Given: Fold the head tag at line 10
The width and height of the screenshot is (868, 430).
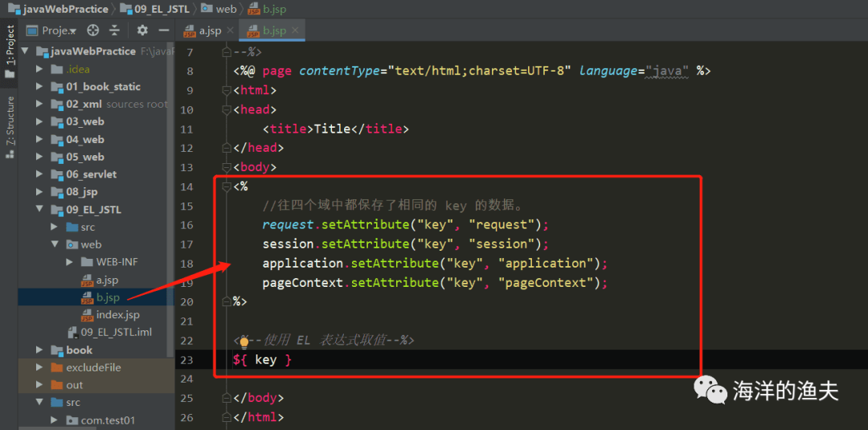Looking at the screenshot, I should pyautogui.click(x=226, y=109).
